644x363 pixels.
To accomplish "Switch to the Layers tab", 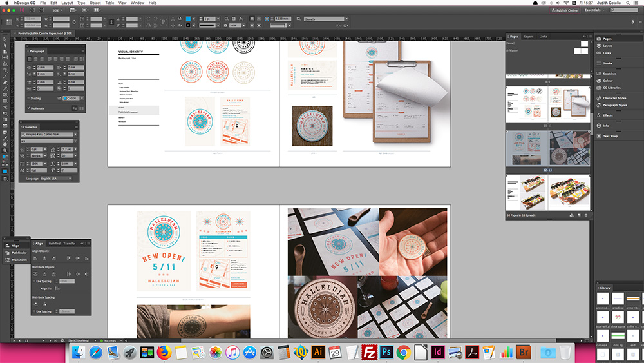I will coord(529,37).
